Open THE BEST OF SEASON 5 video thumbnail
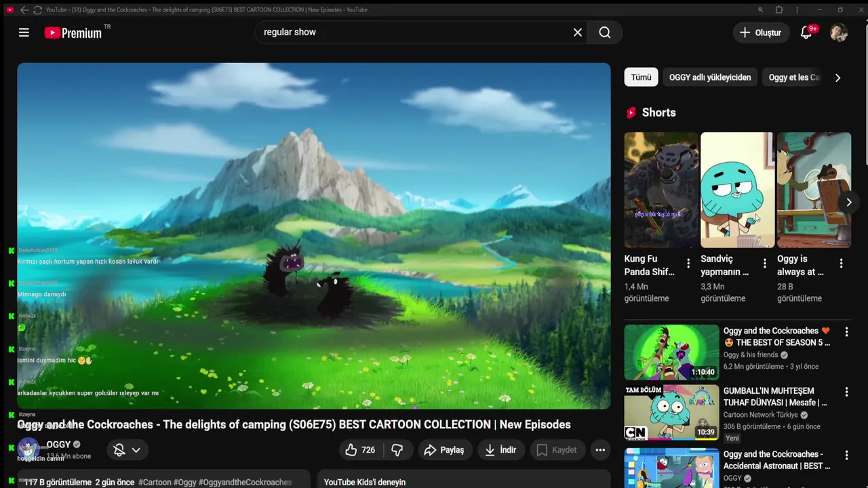Image resolution: width=868 pixels, height=488 pixels. pos(671,352)
